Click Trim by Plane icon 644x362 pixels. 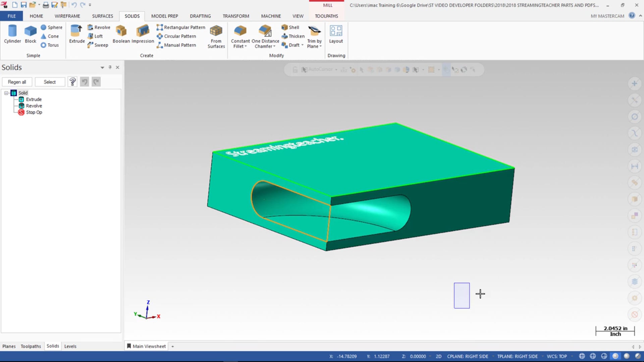point(314,31)
